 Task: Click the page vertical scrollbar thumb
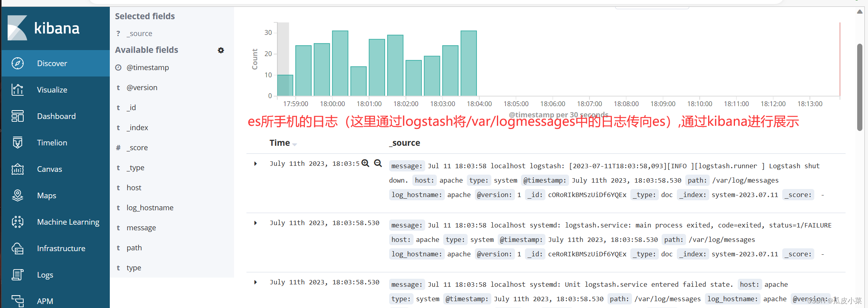point(860,87)
